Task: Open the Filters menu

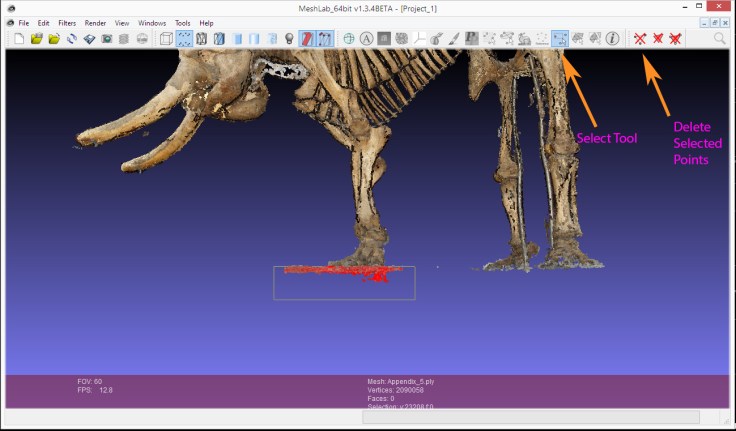Action: [x=66, y=23]
